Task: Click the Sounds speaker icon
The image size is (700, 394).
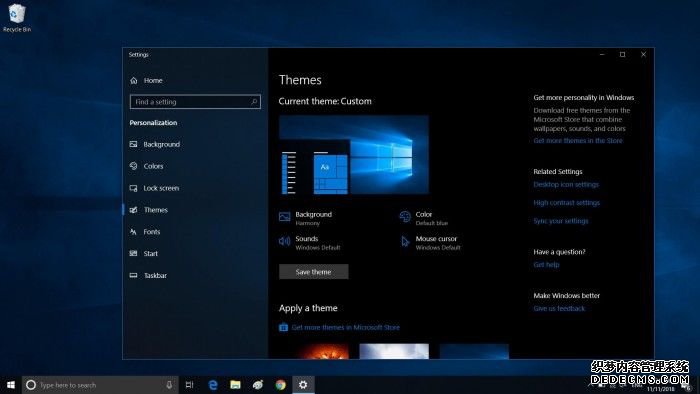Action: [x=284, y=241]
